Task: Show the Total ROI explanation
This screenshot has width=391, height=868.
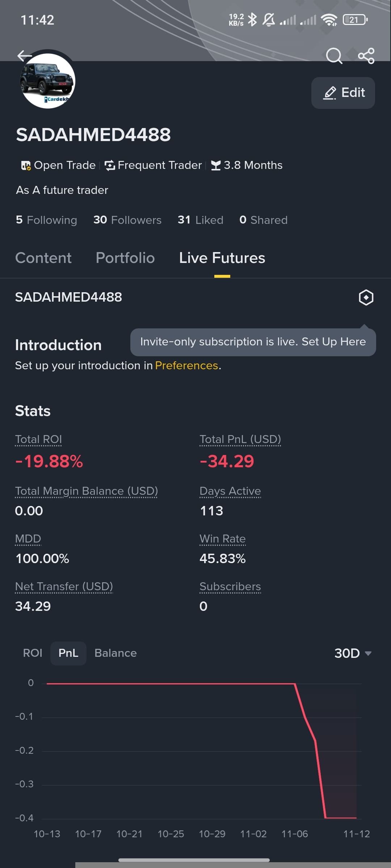Action: 38,439
